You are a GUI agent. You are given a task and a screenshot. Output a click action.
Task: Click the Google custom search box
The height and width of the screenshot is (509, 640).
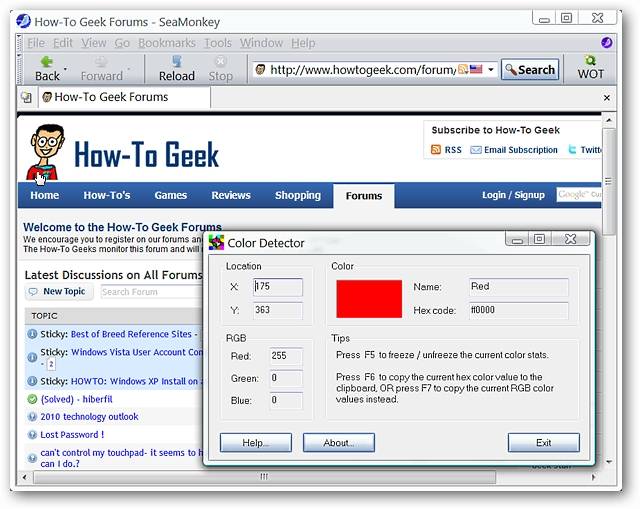pos(579,195)
